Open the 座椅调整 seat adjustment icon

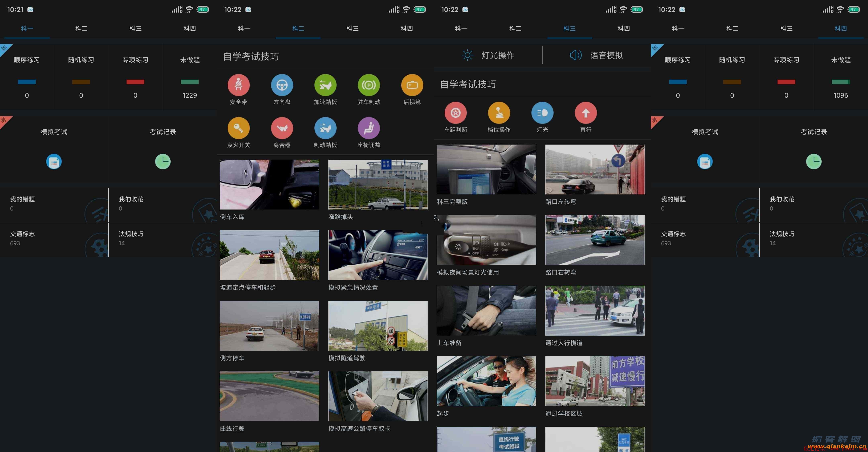click(x=369, y=128)
